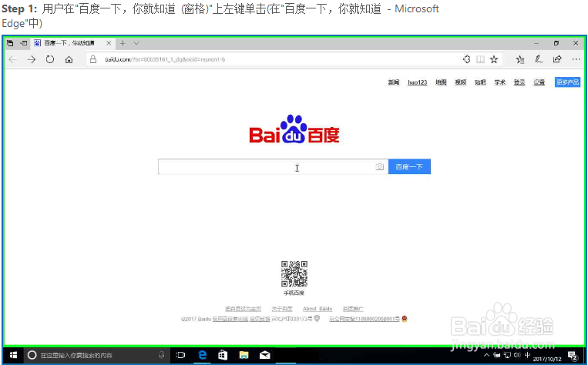Open the 新闻 link
The height and width of the screenshot is (365, 588).
(394, 82)
